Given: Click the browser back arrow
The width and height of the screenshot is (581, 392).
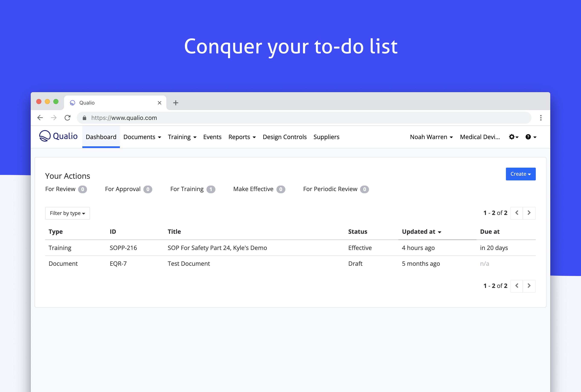Looking at the screenshot, I should coord(40,118).
